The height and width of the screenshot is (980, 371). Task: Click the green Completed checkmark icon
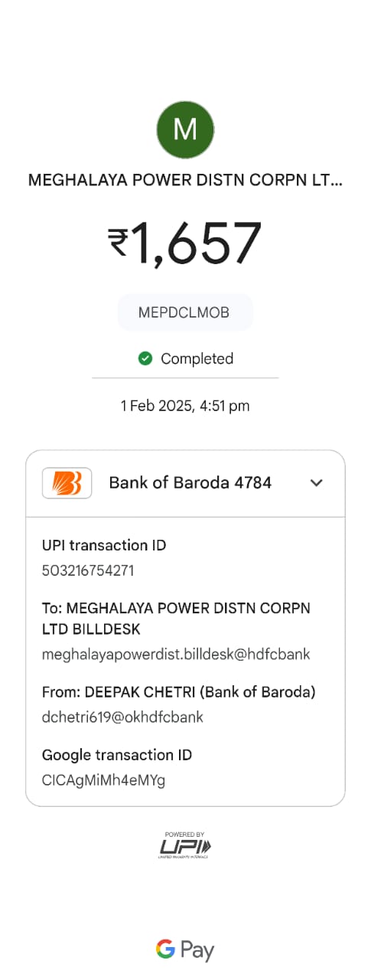click(x=145, y=358)
